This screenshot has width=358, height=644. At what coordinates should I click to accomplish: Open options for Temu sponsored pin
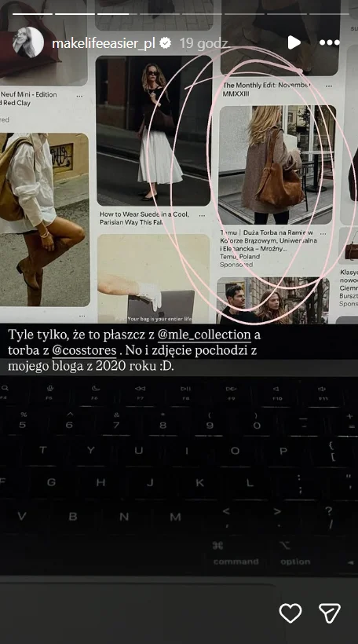(323, 233)
